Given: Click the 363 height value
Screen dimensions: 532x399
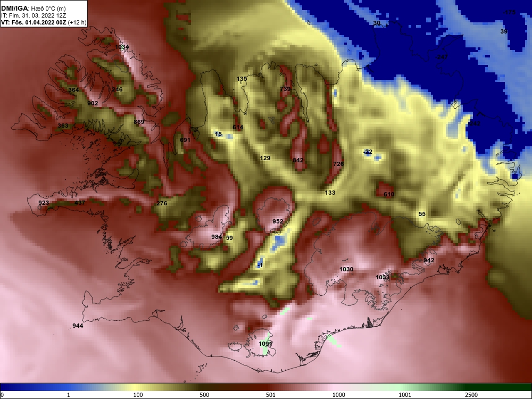Looking at the screenshot, I should 63,126.
